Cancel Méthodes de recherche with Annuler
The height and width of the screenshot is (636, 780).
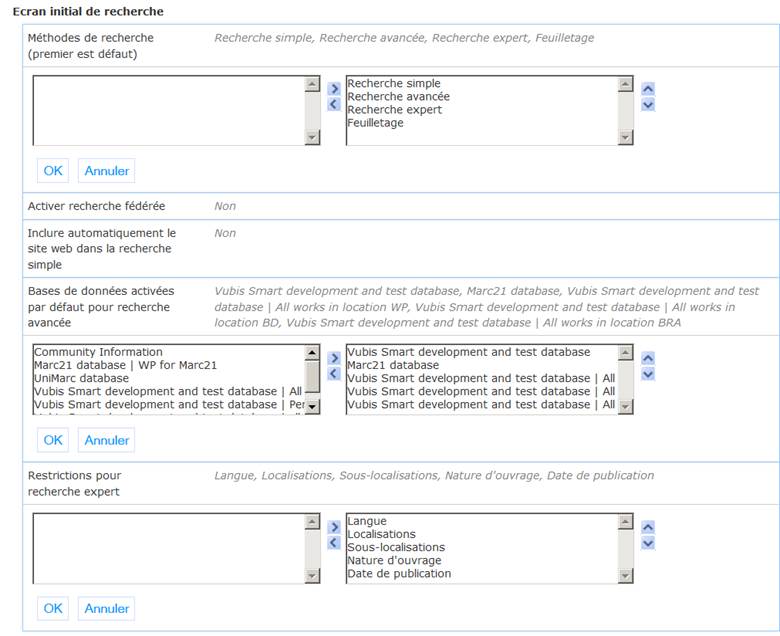coord(106,171)
